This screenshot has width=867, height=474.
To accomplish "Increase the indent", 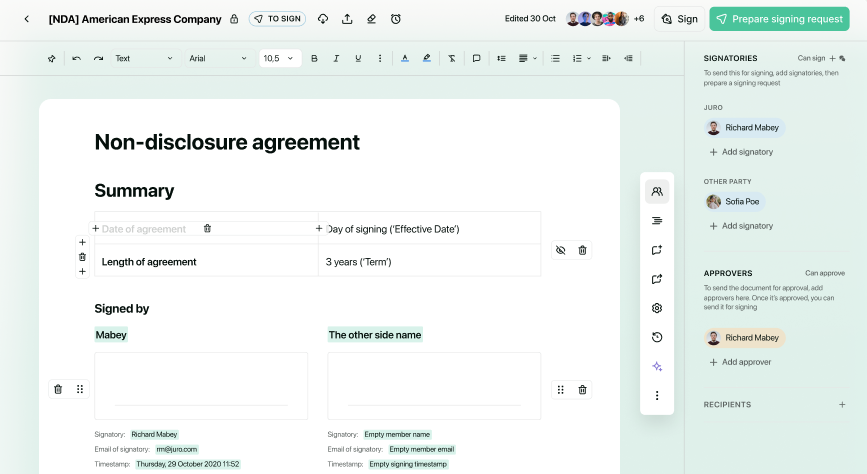I will coord(606,59).
